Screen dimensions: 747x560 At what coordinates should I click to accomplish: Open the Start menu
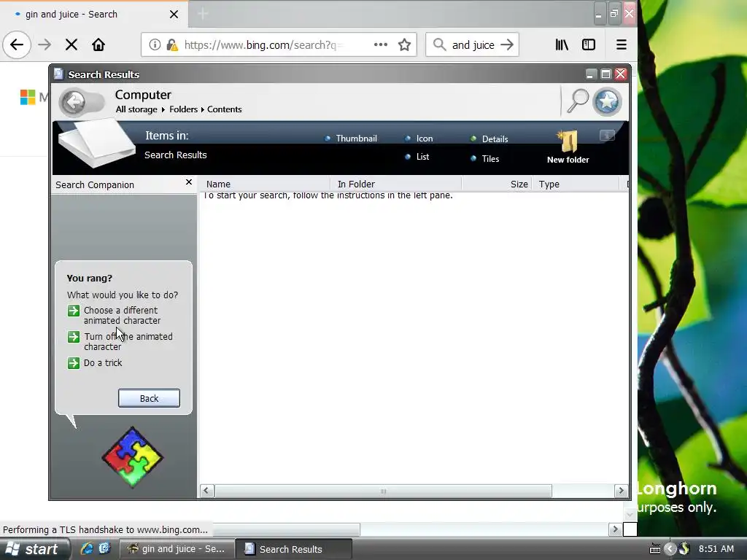pos(34,549)
